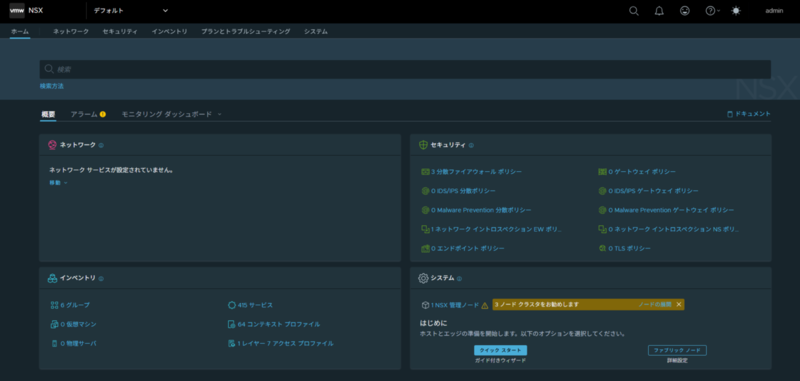
Task: Open 0 TLS ポリシー link
Action: click(629, 248)
